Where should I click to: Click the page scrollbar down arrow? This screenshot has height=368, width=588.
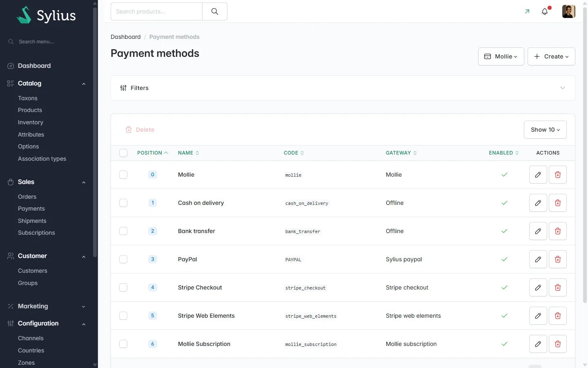(585, 365)
